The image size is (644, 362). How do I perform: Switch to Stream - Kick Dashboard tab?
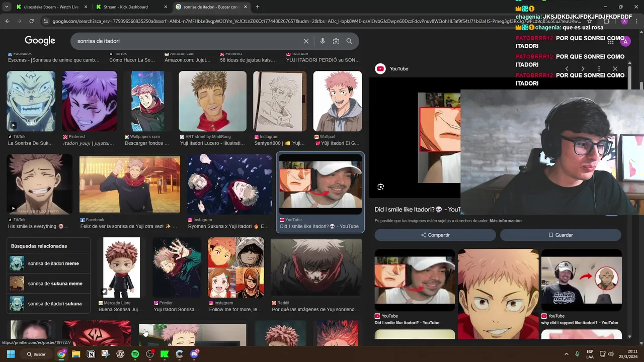[x=132, y=7]
